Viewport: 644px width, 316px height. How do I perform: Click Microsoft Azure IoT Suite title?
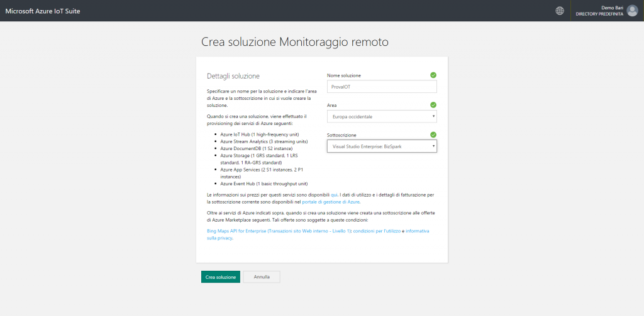43,11
